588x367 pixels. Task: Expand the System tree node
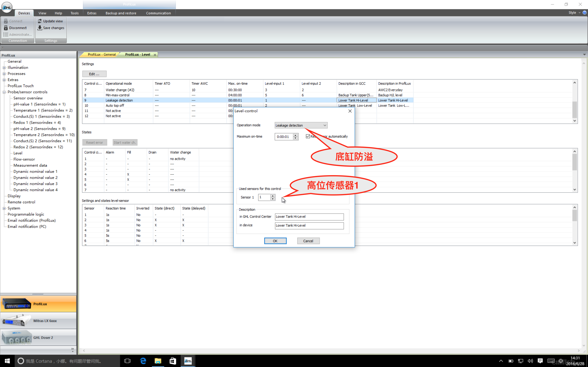(4, 208)
